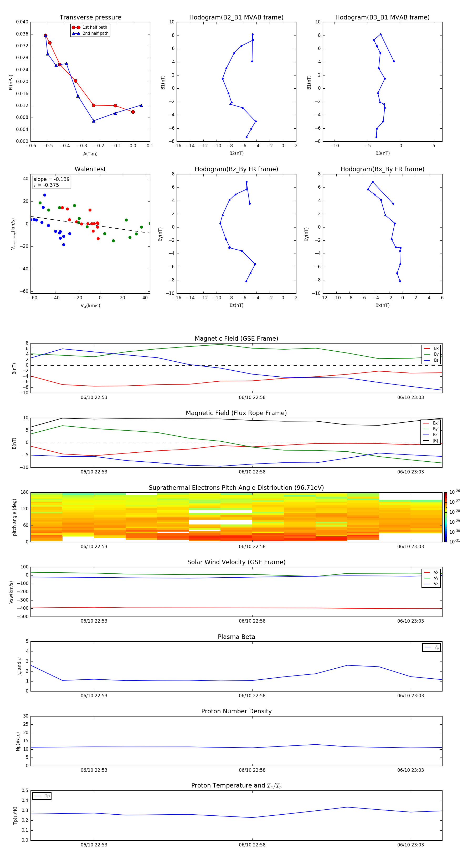Viewport: 473px width, 868px height.
Task: Select the 'pitch angle (deg)' axis label
Action: (14, 517)
